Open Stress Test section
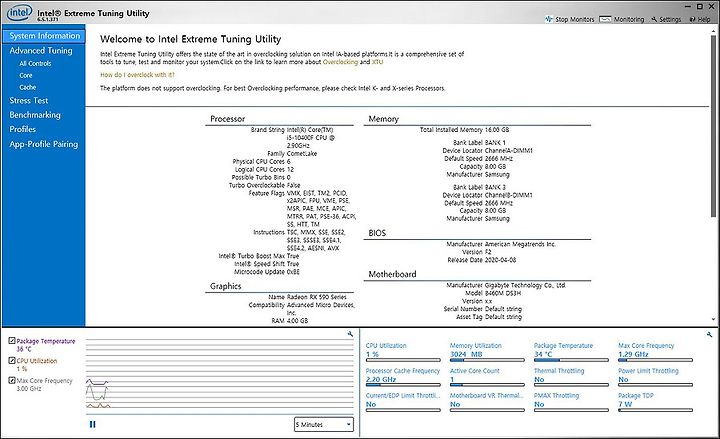Image resolution: width=720 pixels, height=439 pixels. click(x=28, y=101)
